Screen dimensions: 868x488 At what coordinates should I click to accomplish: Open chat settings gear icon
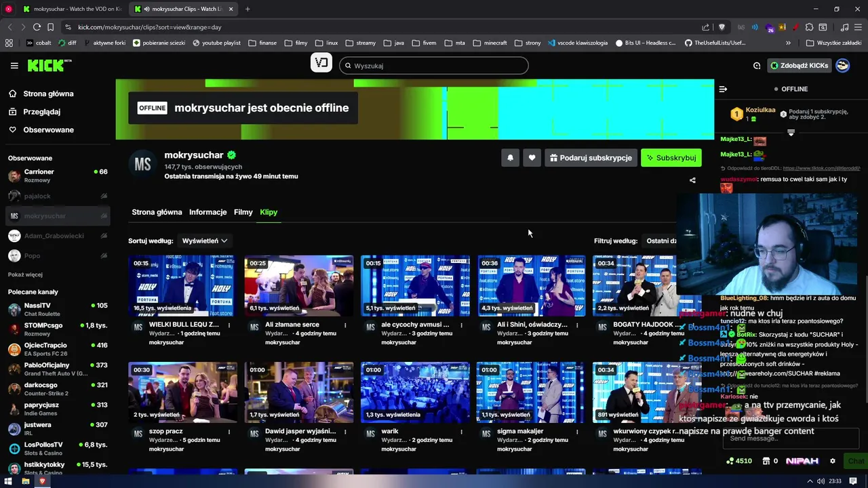click(x=833, y=461)
